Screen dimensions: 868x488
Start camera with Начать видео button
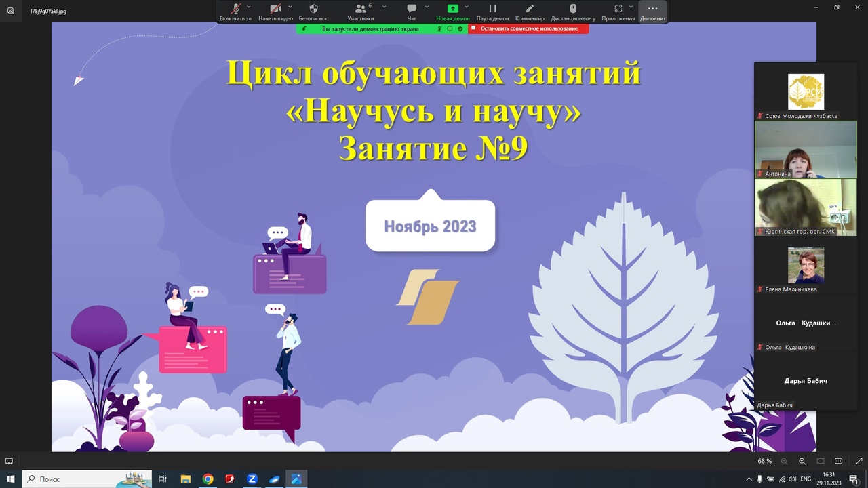pyautogui.click(x=275, y=12)
